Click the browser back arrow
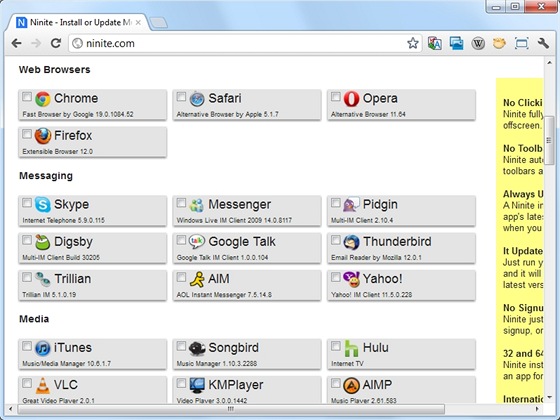This screenshot has height=420, width=560. tap(16, 44)
